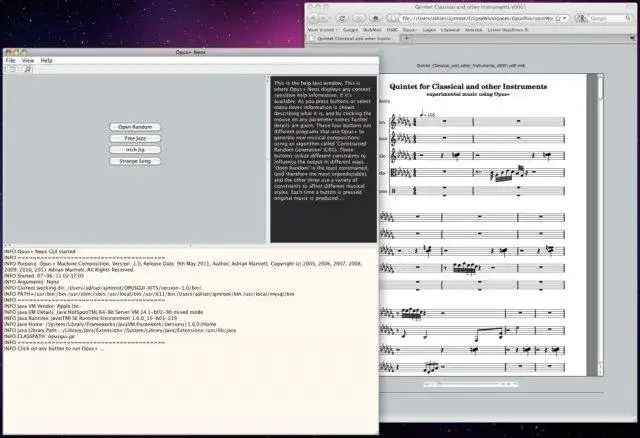Click the Strange Song button
Image resolution: width=640 pixels, height=438 pixels.
coord(135,161)
